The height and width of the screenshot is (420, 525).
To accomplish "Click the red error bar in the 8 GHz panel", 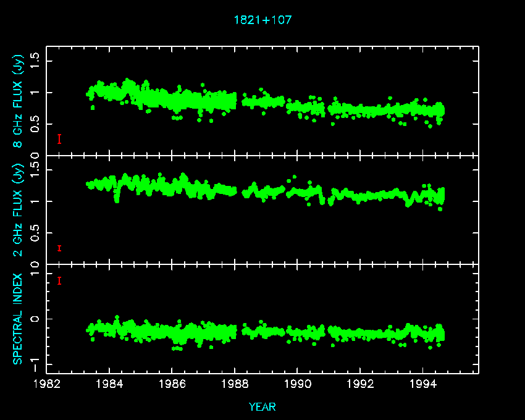I will coord(59,139).
